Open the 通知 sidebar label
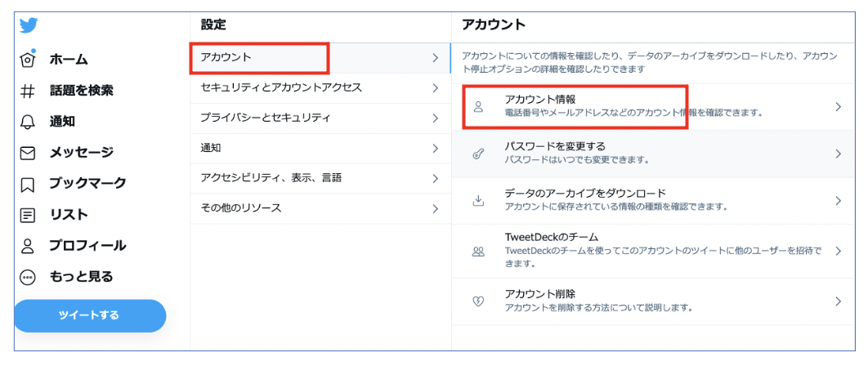 63,121
